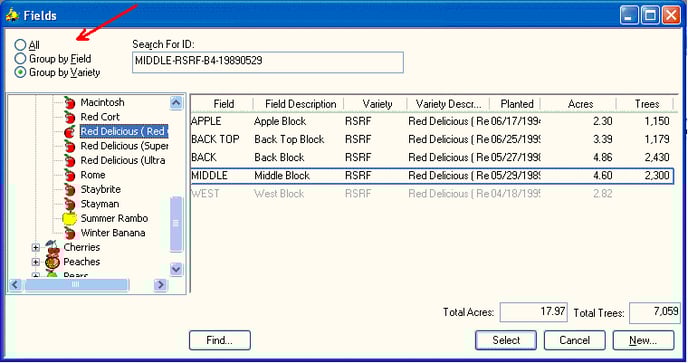
Task: Select Winter Banana in the variety tree
Action: [x=113, y=233]
